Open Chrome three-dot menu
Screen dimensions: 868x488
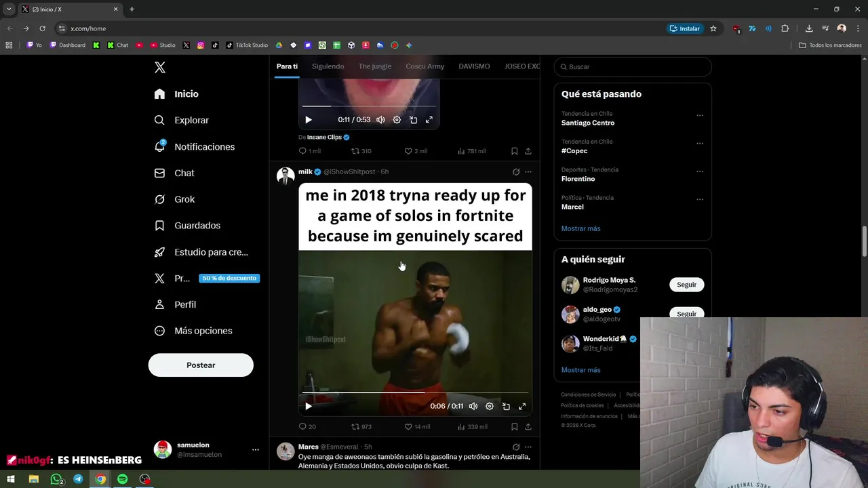(856, 28)
